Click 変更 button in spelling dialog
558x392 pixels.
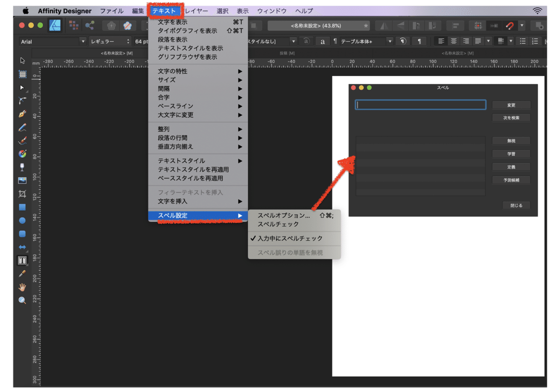pos(511,105)
